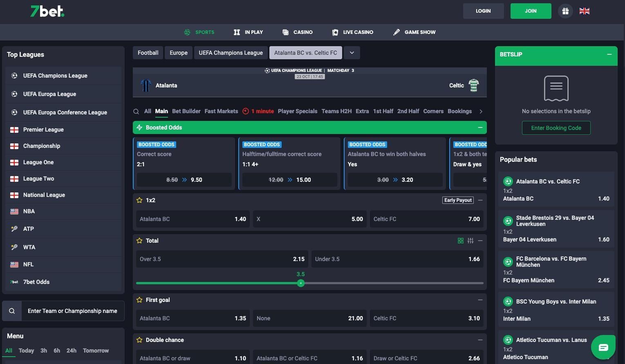The image size is (625, 364).
Task: Open Championship league in sidebar
Action: (x=63, y=146)
